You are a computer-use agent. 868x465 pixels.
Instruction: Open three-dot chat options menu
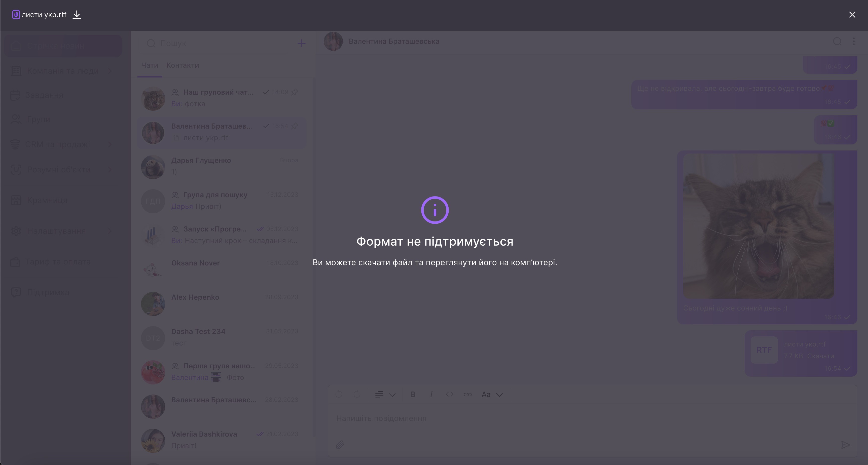coord(853,42)
